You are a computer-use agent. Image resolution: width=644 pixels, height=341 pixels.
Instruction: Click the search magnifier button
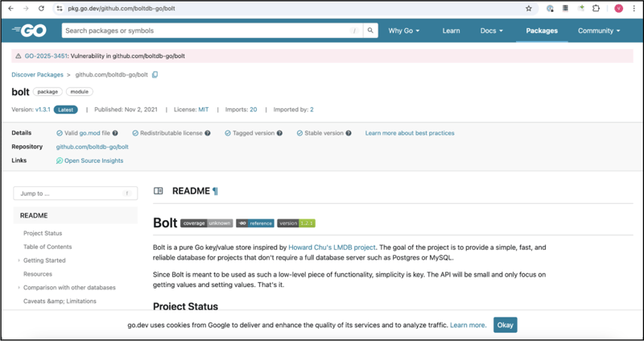click(x=370, y=31)
